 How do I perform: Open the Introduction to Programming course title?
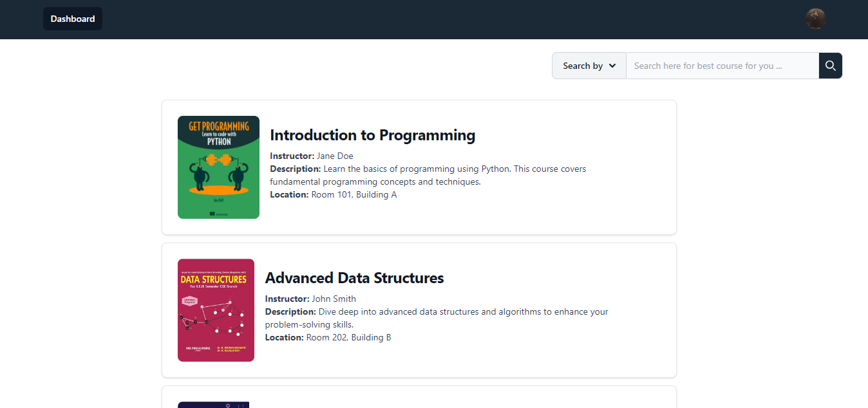pos(372,135)
